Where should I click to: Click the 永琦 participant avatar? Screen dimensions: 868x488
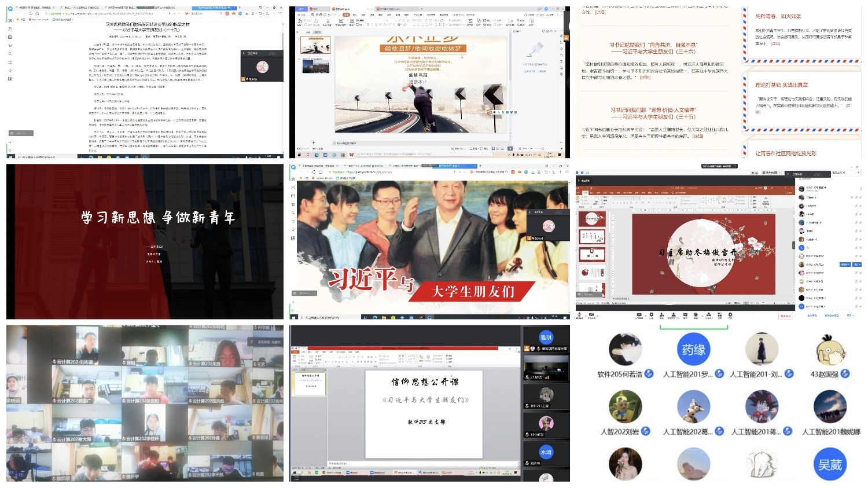click(x=546, y=452)
